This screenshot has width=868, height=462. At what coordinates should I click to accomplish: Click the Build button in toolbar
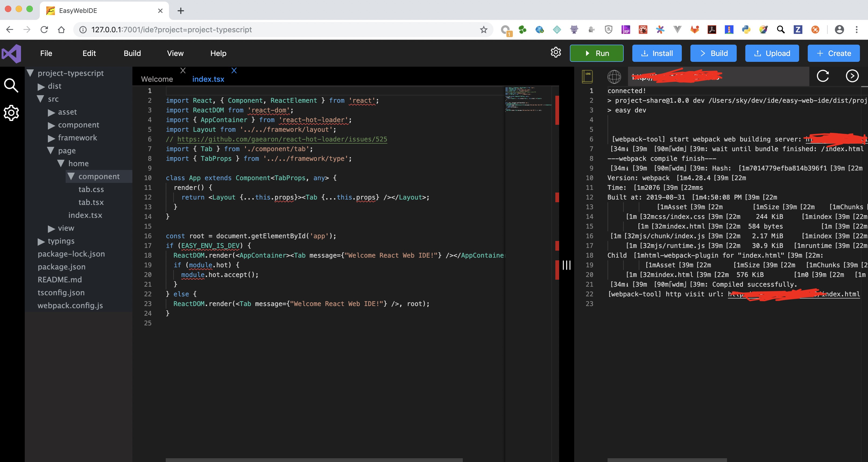[714, 53]
